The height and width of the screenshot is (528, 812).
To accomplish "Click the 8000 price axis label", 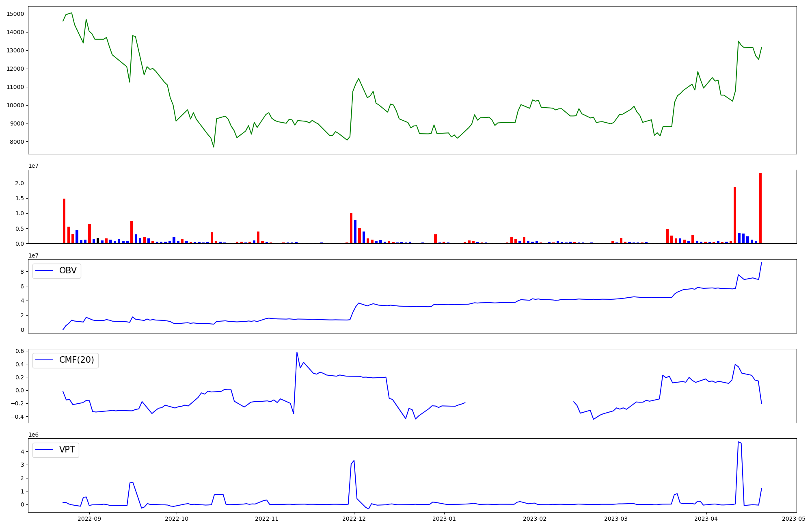I will click(17, 142).
